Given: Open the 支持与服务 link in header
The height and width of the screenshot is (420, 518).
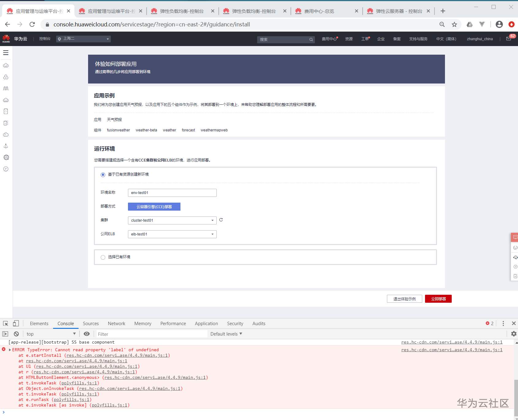Looking at the screenshot, I should [418, 39].
